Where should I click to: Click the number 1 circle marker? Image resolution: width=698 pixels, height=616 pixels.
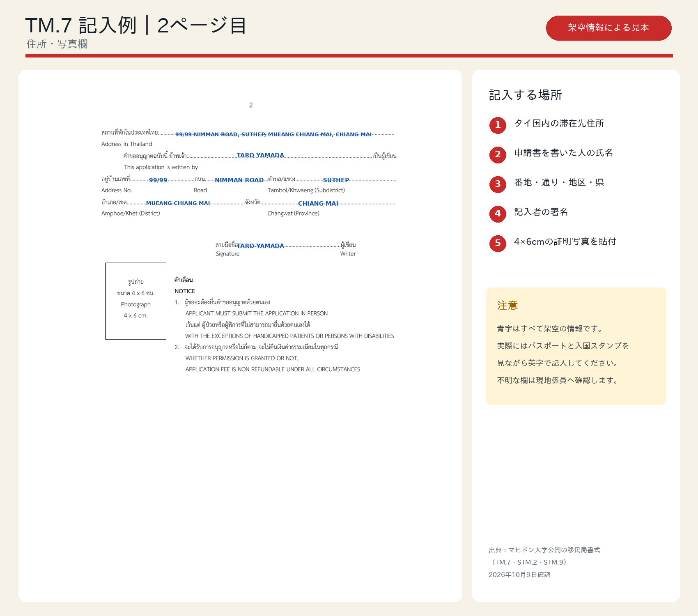[x=498, y=125]
